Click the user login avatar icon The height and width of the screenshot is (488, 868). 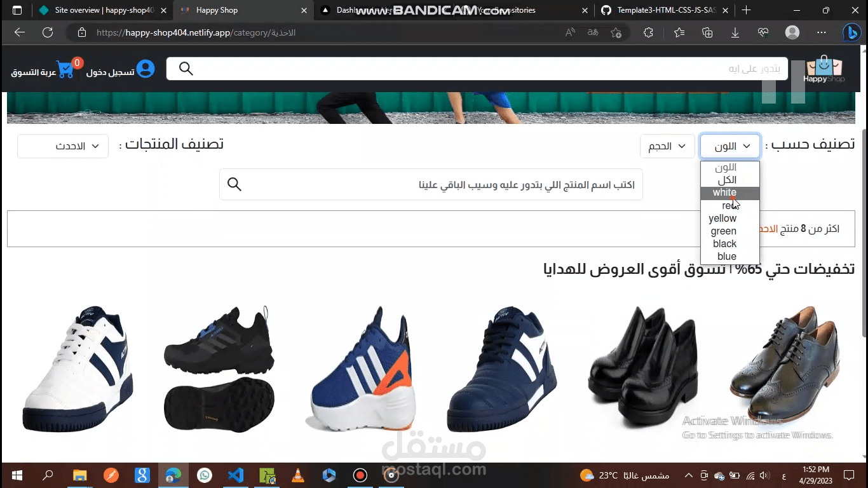point(146,69)
